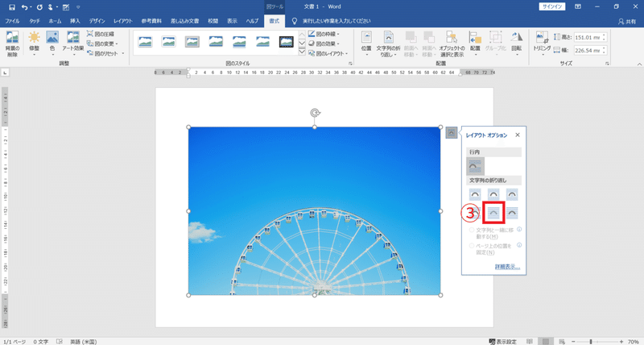The width and height of the screenshot is (644, 345).
Task: Show previous row of picture styles
Action: (302, 34)
